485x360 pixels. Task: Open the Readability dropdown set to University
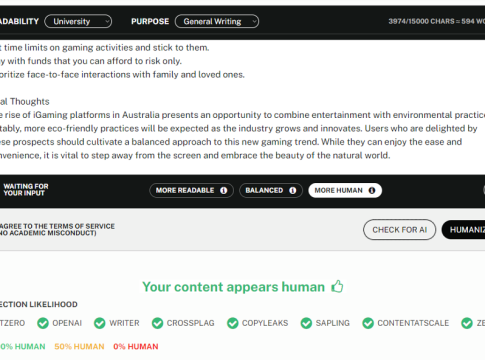click(78, 21)
